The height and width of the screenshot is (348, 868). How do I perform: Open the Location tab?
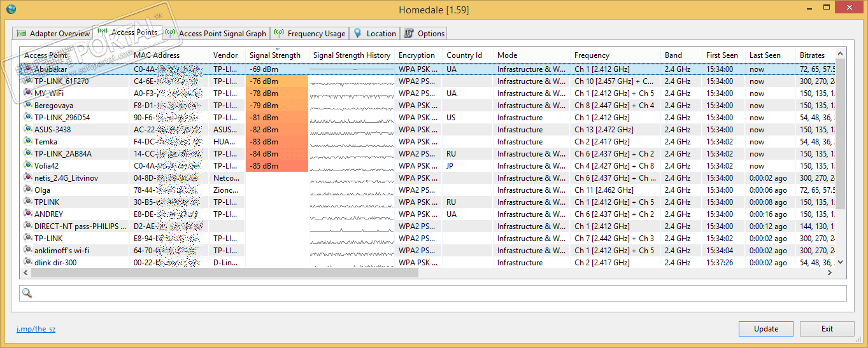[374, 33]
